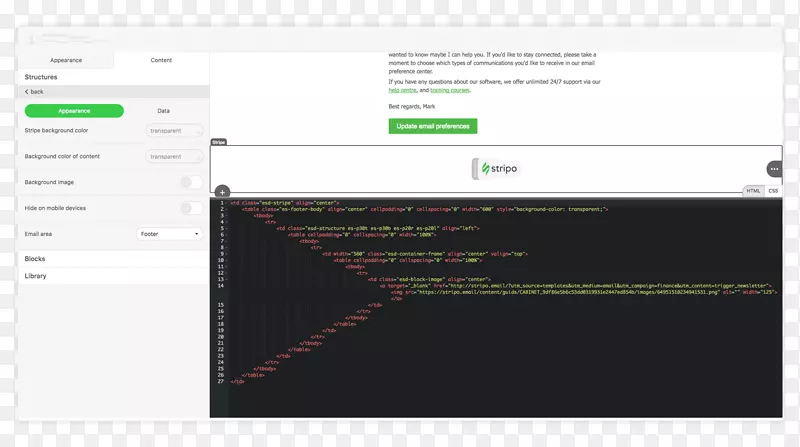Open the help centre link
The width and height of the screenshot is (800, 447).
402,90
